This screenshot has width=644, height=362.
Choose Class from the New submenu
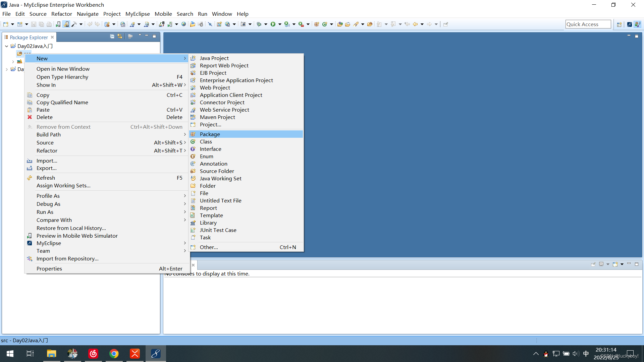206,141
